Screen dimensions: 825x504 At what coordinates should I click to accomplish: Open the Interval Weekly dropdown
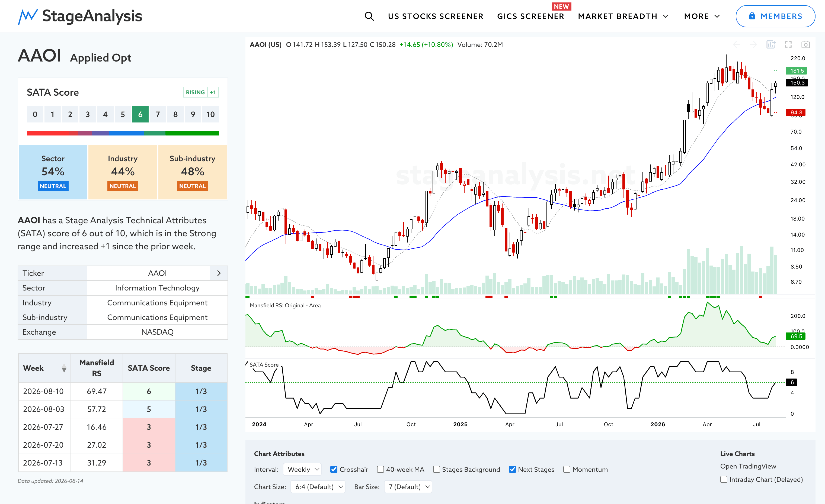(302, 469)
